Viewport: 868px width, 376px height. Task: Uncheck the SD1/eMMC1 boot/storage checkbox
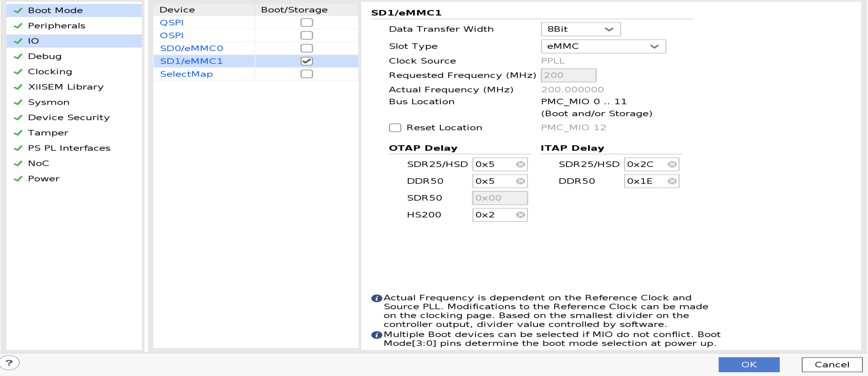307,61
